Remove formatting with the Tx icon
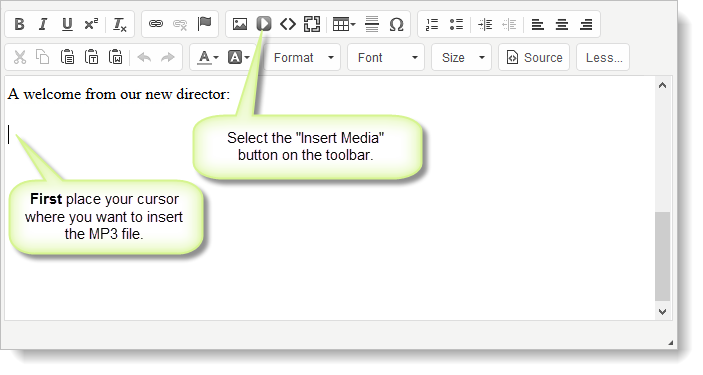703x375 pixels. pyautogui.click(x=119, y=24)
